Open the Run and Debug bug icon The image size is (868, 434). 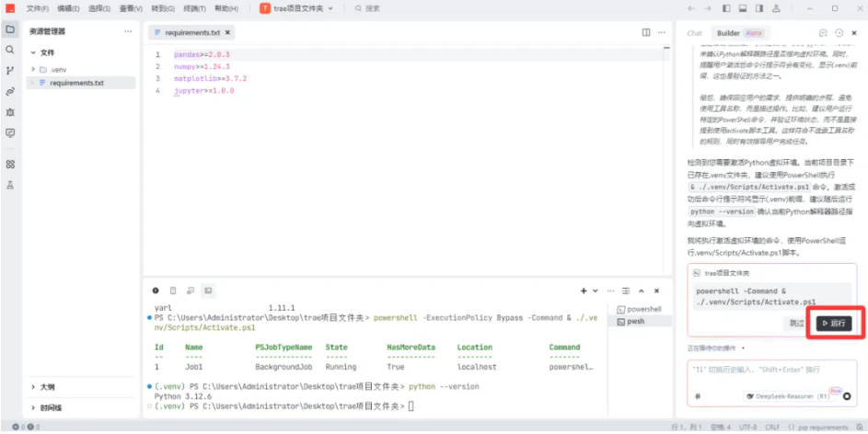10,111
